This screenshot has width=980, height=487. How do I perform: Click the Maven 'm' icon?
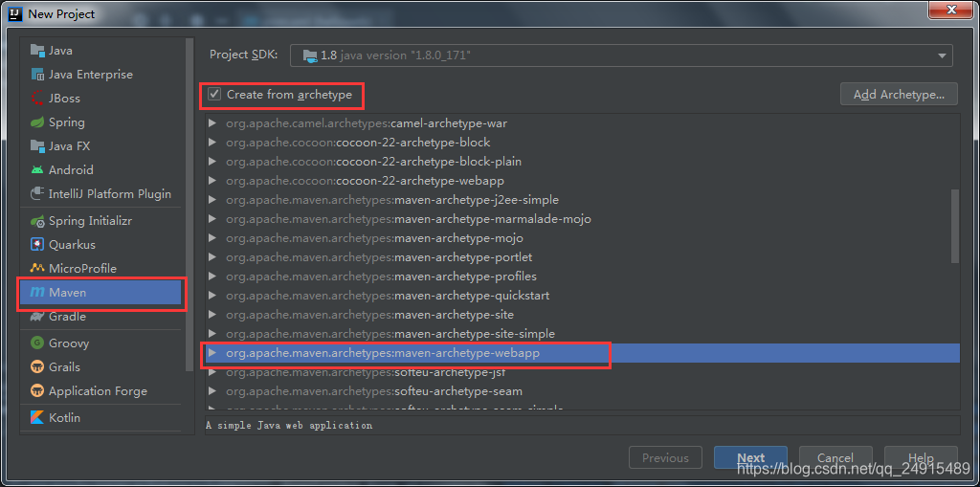coord(37,293)
